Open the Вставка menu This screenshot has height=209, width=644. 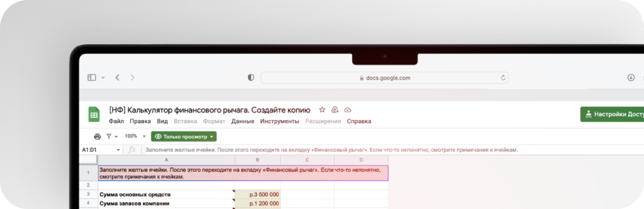pyautogui.click(x=185, y=121)
